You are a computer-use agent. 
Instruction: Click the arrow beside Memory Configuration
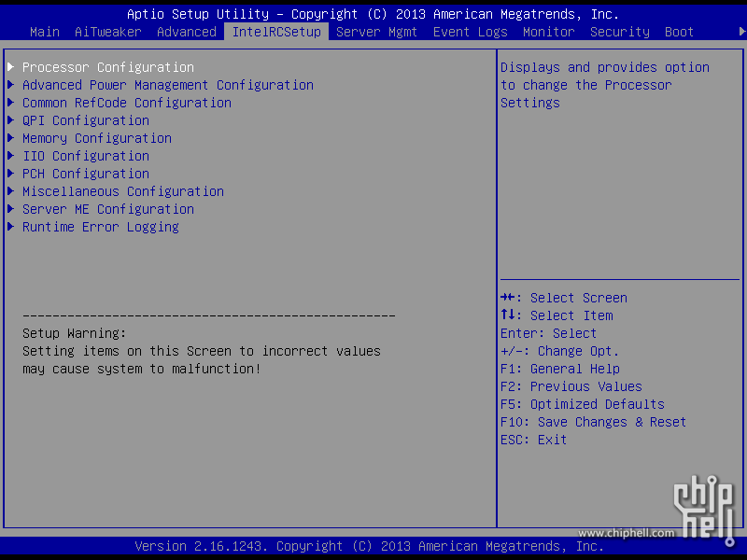pyautogui.click(x=11, y=137)
